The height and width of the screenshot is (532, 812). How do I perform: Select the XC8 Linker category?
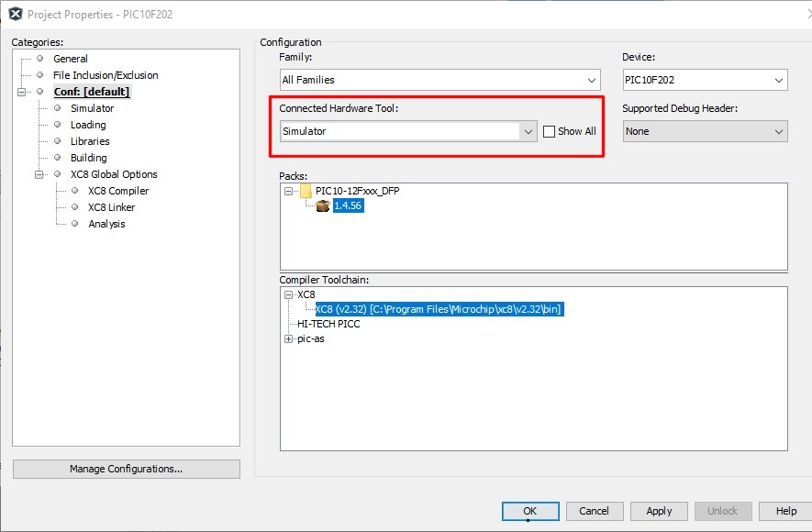pyautogui.click(x=111, y=207)
